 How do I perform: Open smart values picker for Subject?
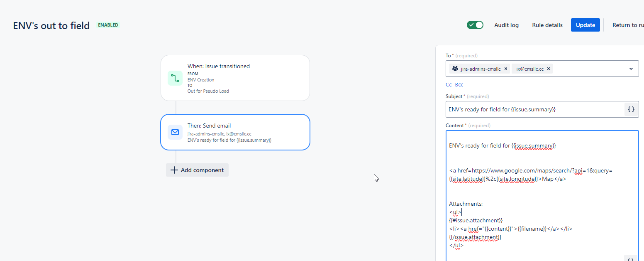point(631,109)
